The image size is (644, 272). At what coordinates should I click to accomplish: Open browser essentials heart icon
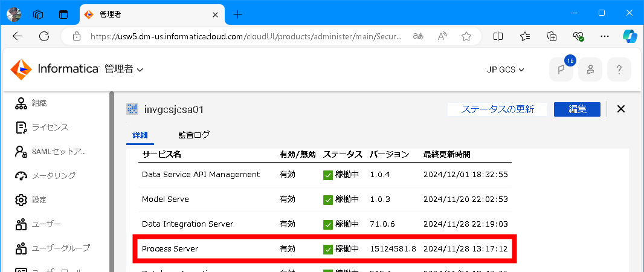coord(578,36)
